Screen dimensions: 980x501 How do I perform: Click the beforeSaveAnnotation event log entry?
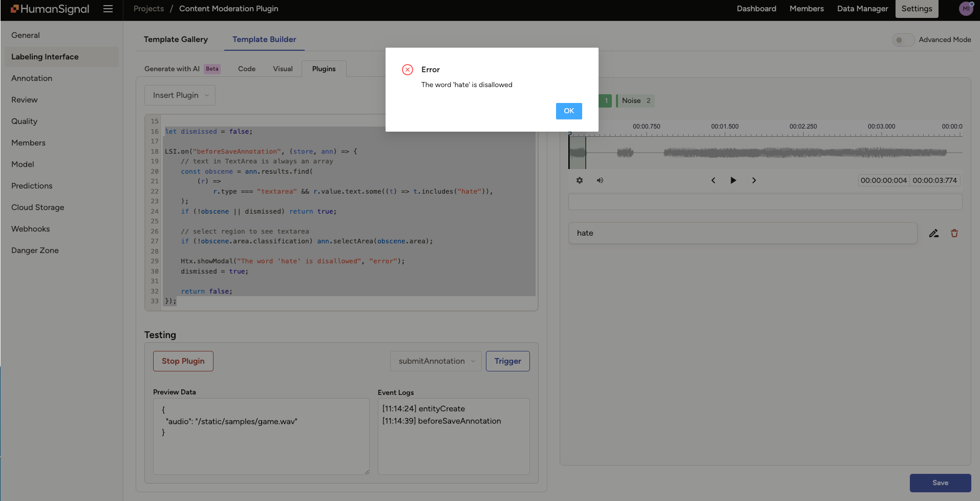pos(441,421)
